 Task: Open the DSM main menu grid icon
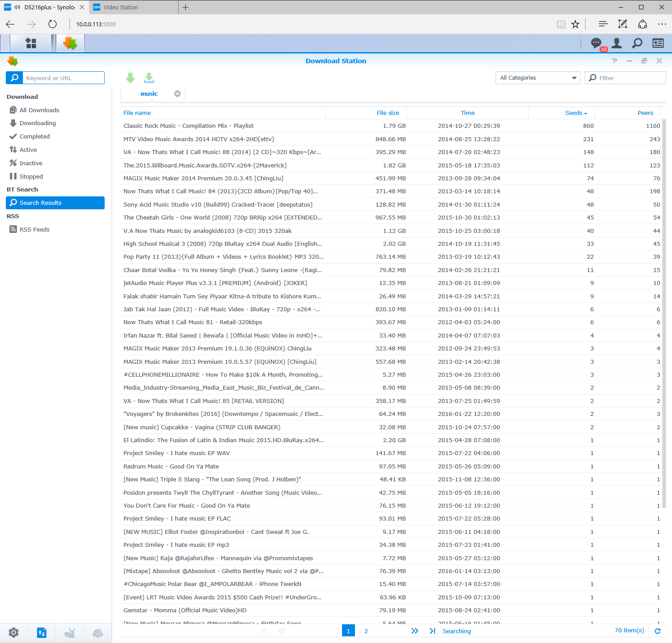[31, 43]
